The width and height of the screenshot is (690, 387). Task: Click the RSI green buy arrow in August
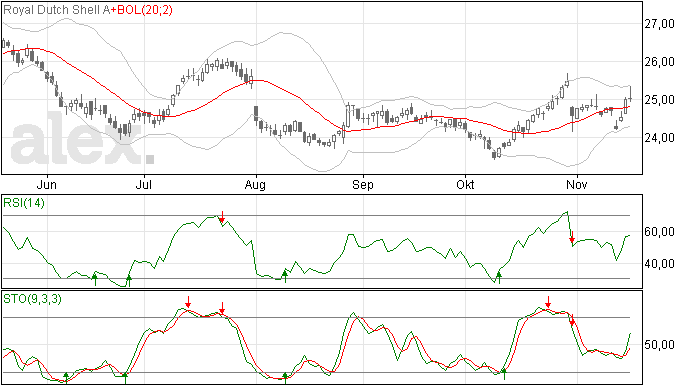(x=285, y=277)
